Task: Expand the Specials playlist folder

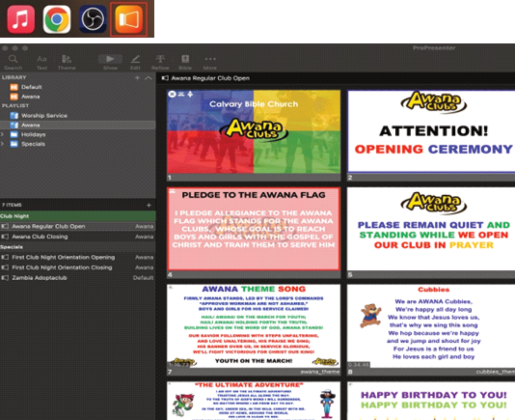Action: click(x=2, y=144)
